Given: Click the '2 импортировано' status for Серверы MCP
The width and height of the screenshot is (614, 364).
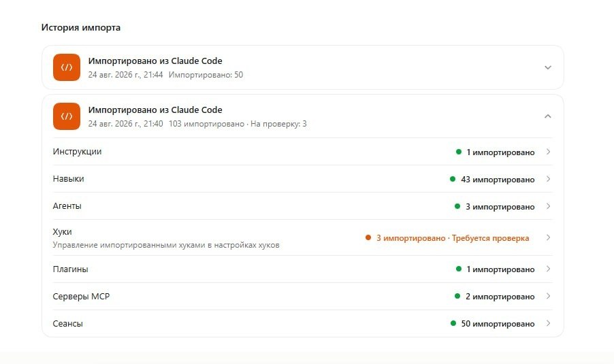Looking at the screenshot, I should pyautogui.click(x=500, y=297).
